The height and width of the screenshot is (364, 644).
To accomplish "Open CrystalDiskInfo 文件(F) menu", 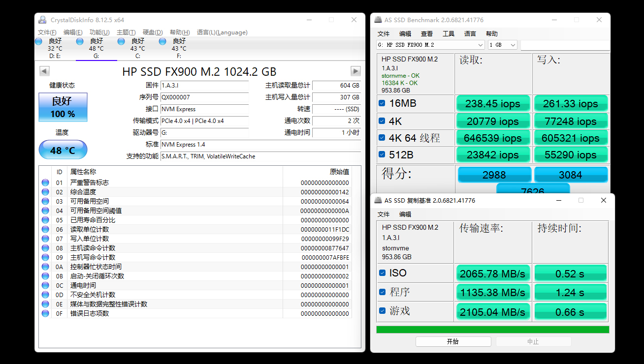I will (47, 32).
